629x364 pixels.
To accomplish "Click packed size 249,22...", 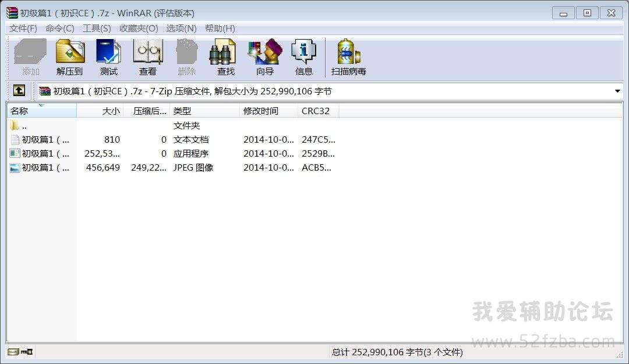I will tap(149, 168).
